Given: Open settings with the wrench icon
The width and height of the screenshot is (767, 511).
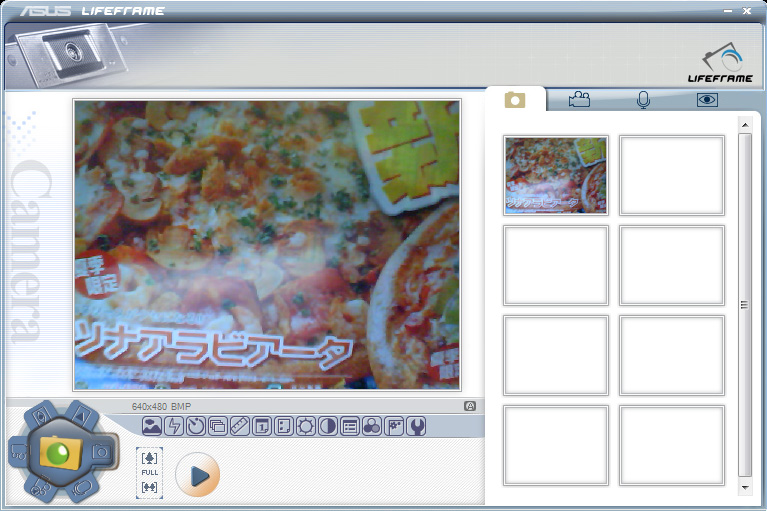Looking at the screenshot, I should tap(416, 426).
